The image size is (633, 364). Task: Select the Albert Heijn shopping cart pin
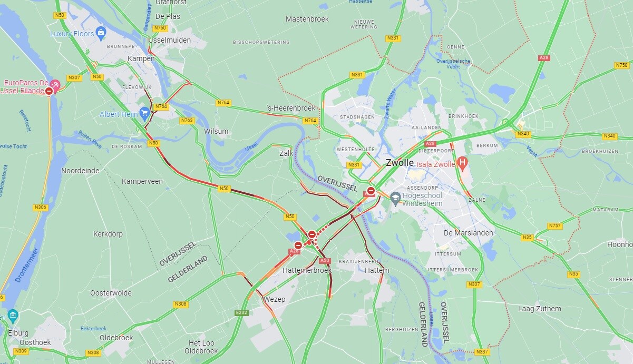[144, 113]
